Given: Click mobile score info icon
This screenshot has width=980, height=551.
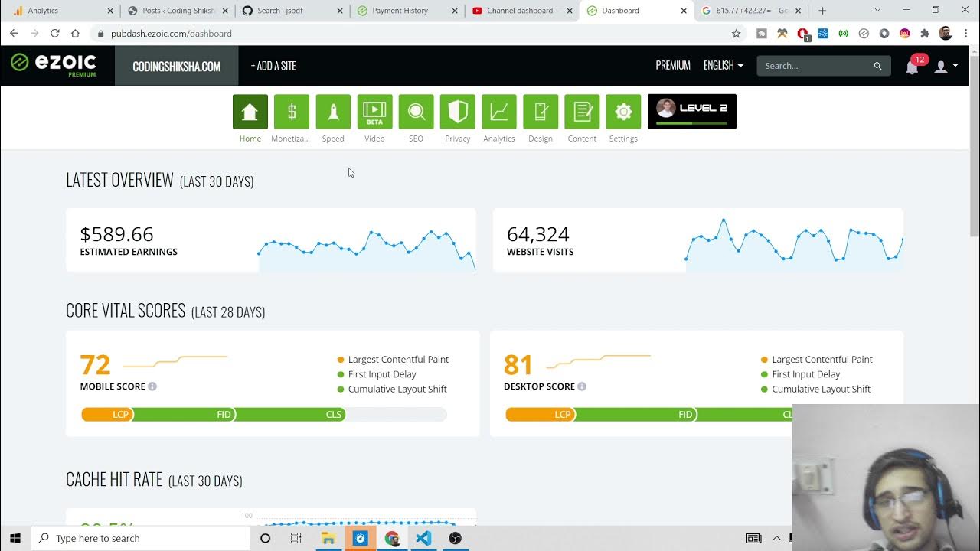Looking at the screenshot, I should click(x=152, y=386).
